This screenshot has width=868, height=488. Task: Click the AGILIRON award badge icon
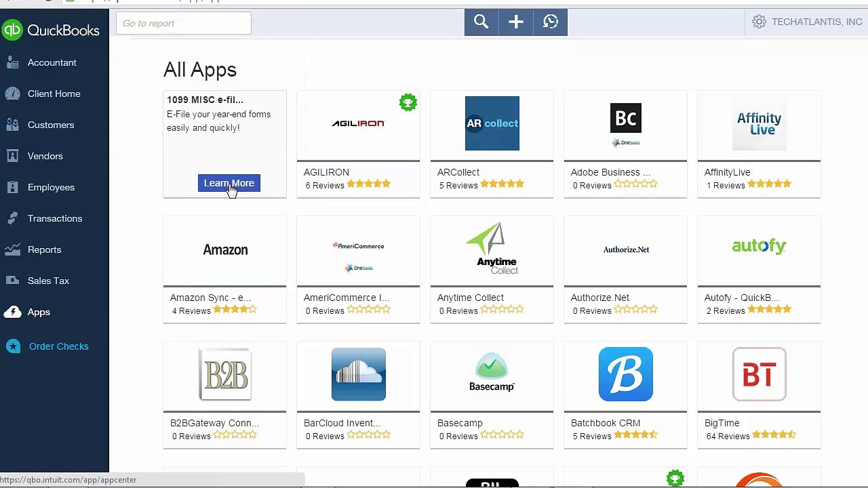(x=408, y=103)
